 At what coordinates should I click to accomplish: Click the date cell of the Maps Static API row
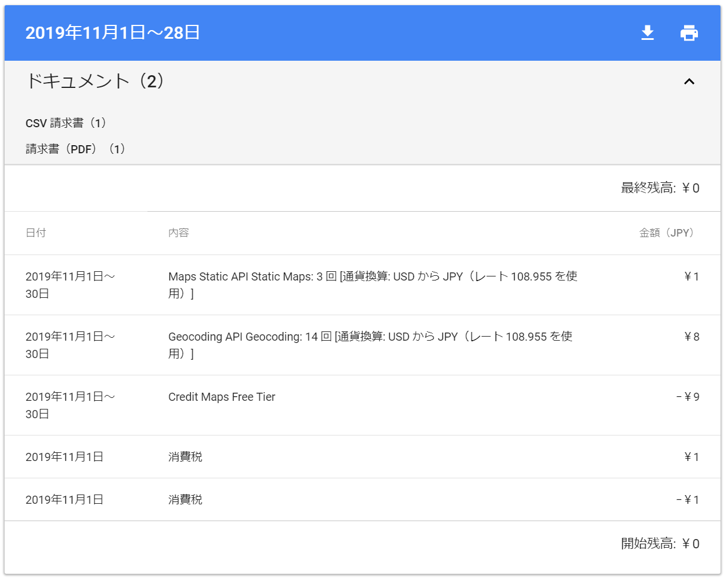(70, 285)
